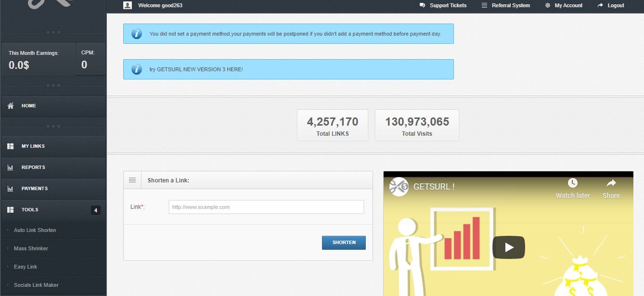The height and width of the screenshot is (296, 644).
Task: Click the payment method warning banner
Action: point(288,34)
